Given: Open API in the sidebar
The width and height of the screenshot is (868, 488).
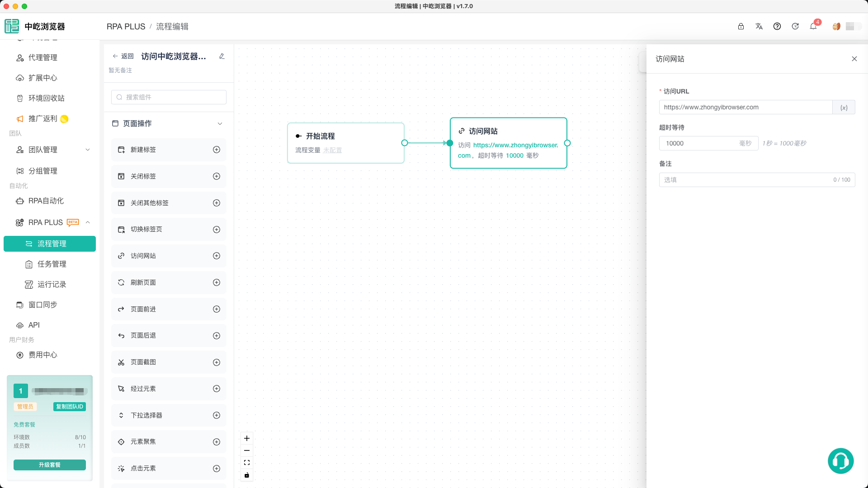Looking at the screenshot, I should pyautogui.click(x=34, y=325).
